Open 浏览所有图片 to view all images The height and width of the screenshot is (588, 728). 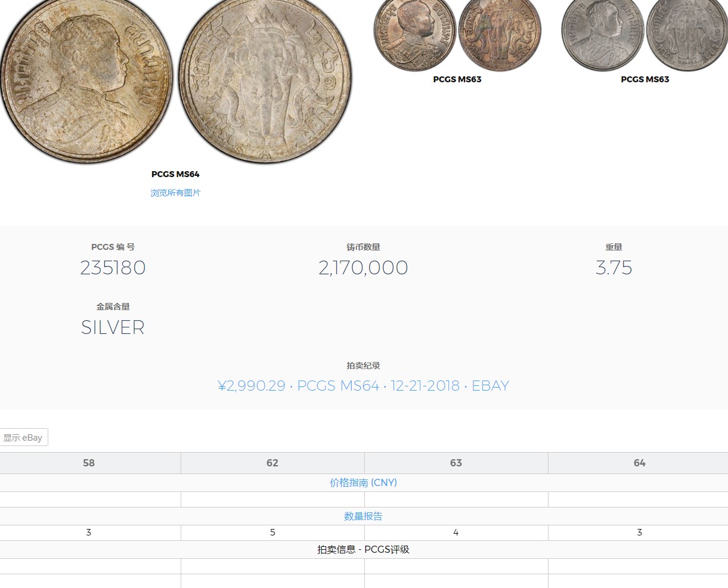coord(176,193)
